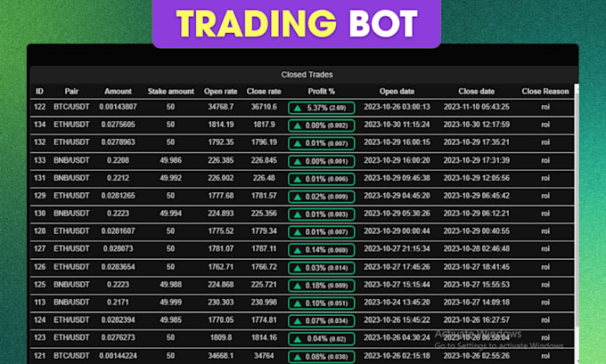606x364 pixels.
Task: Click the 0.04% profit badge of trade 123
Action: click(x=322, y=339)
